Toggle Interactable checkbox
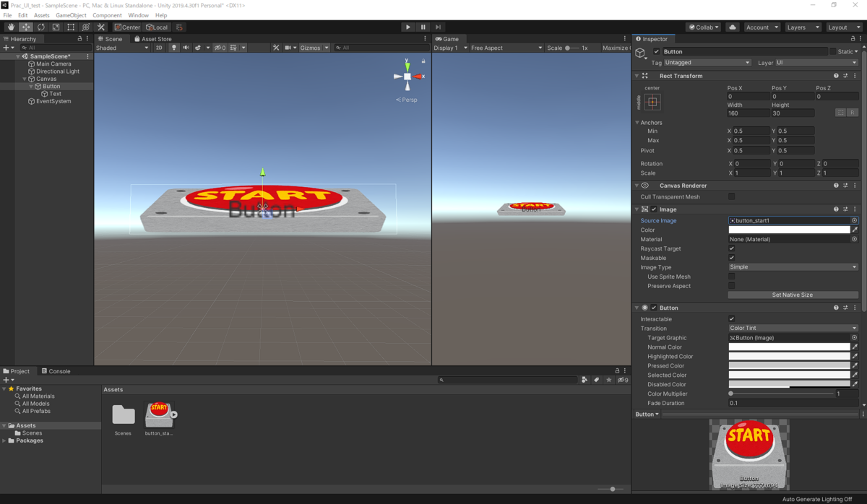 (731, 318)
